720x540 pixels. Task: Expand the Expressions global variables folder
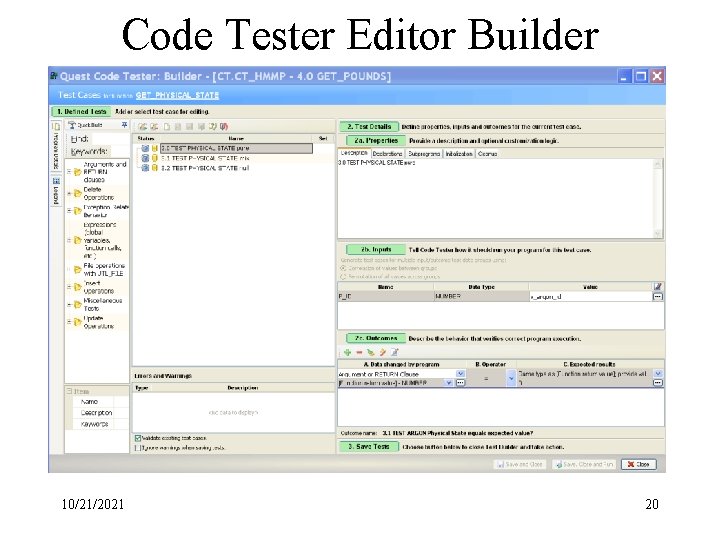click(69, 240)
